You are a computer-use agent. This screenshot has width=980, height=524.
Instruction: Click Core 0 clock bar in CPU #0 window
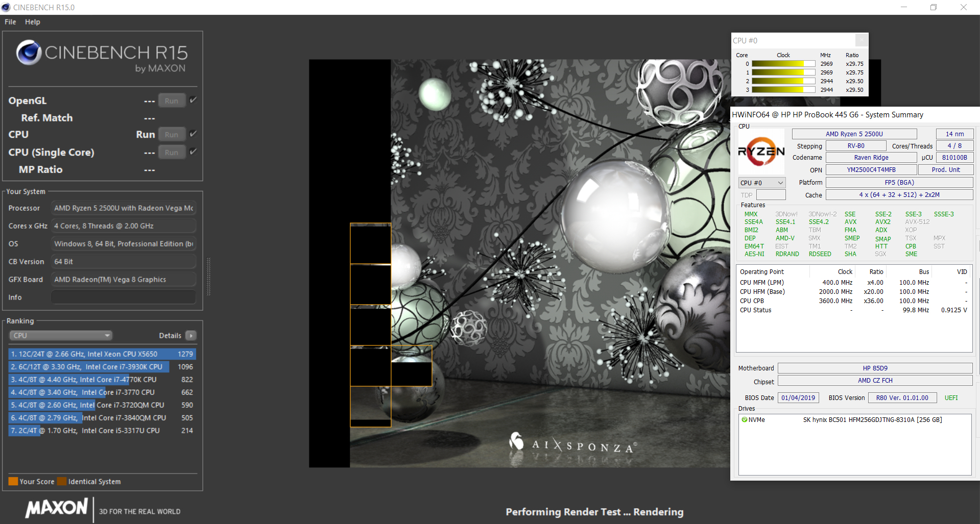(x=783, y=64)
